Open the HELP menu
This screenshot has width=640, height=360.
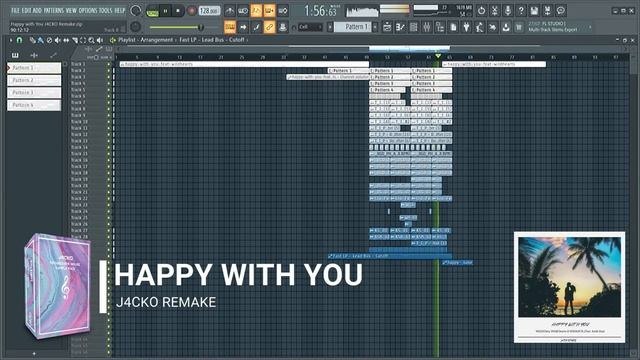(120, 11)
